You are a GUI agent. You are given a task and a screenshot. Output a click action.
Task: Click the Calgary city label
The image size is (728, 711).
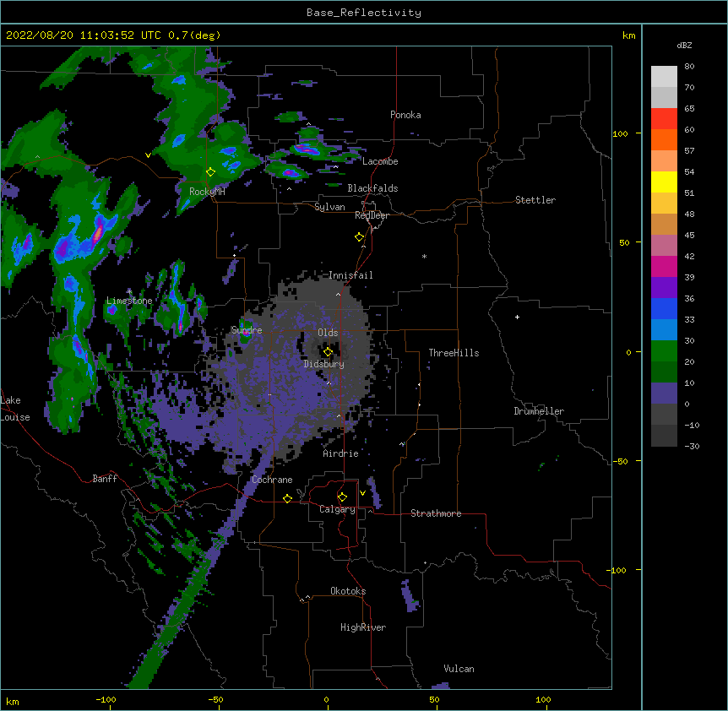337,509
